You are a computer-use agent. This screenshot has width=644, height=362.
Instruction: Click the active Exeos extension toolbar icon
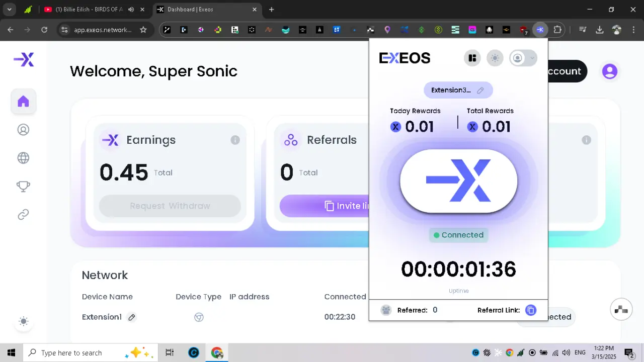(x=540, y=30)
